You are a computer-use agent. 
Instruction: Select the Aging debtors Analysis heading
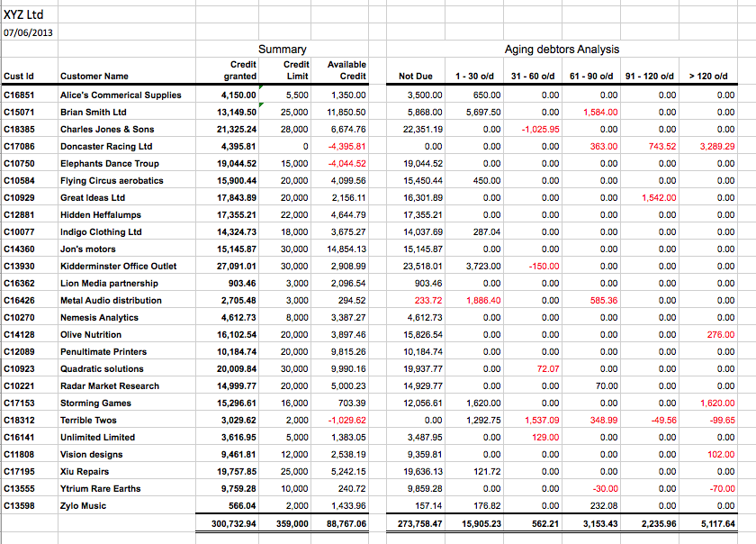562,50
